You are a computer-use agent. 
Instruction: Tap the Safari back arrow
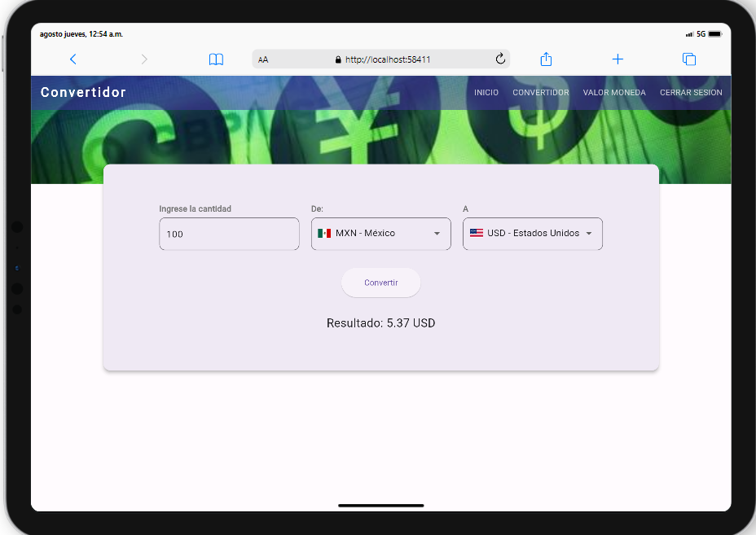pos(73,59)
